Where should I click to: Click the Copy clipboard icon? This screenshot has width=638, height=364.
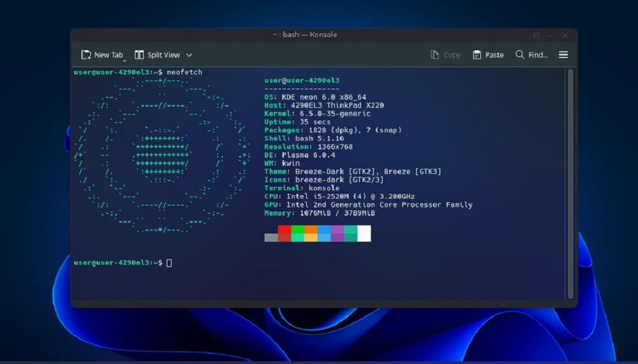pos(435,55)
